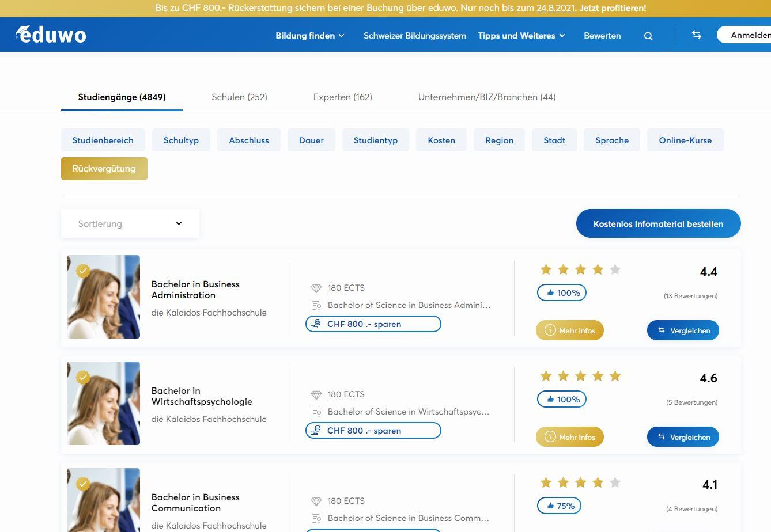Open the Sprache filter
The image size is (771, 532).
point(612,140)
